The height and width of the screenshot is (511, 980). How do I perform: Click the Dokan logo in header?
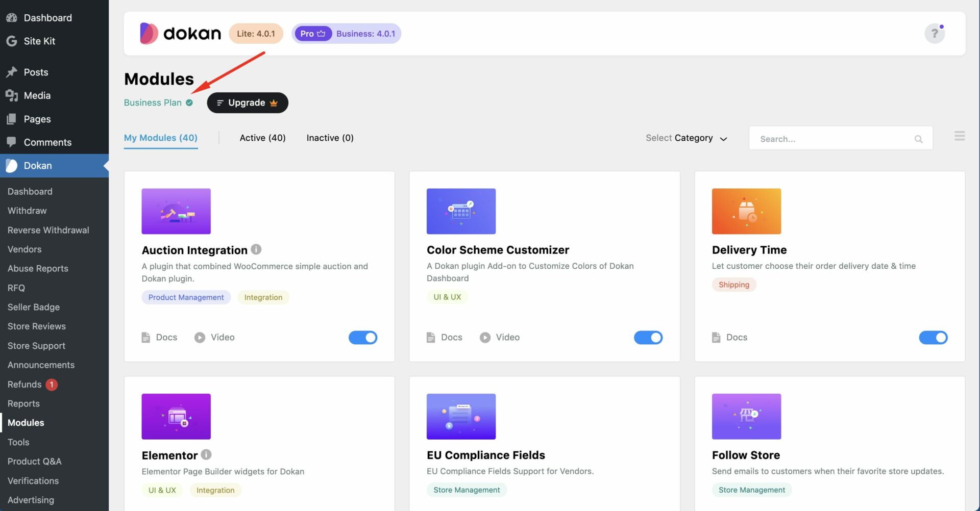pyautogui.click(x=180, y=34)
